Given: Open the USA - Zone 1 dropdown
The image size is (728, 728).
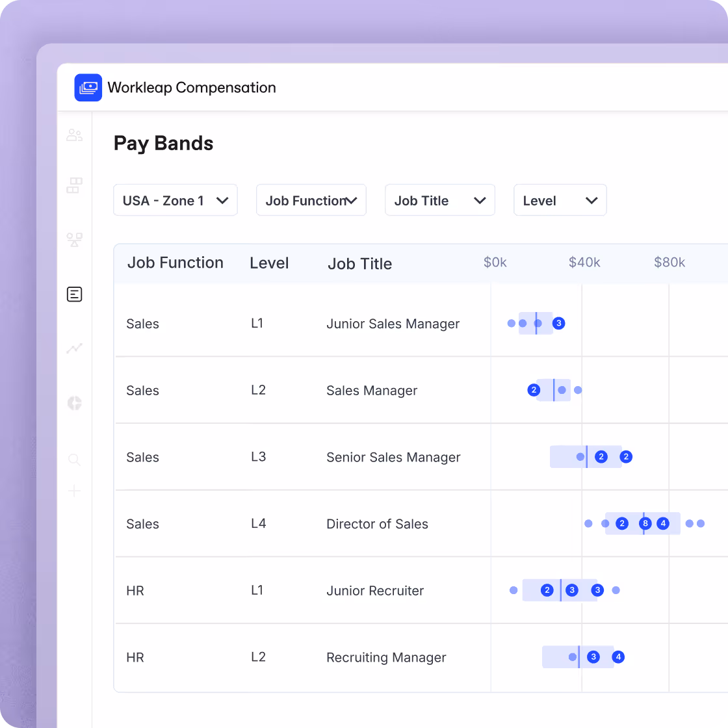Looking at the screenshot, I should pyautogui.click(x=175, y=200).
